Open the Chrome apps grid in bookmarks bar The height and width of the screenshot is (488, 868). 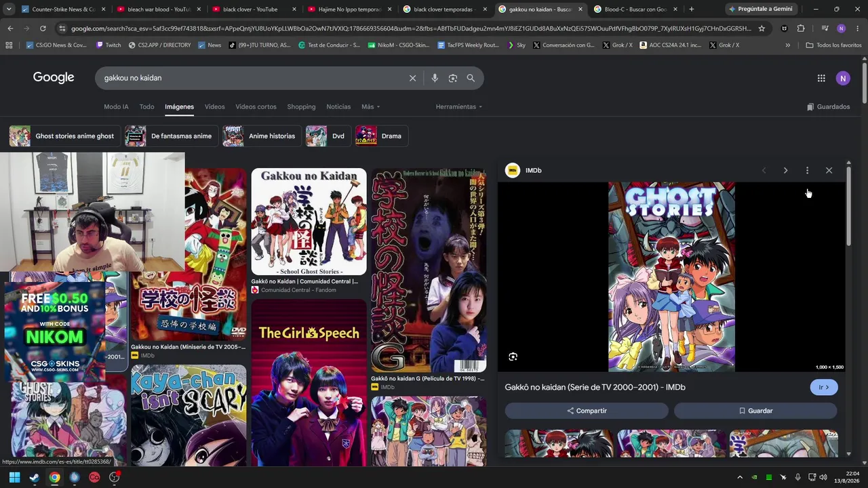pos(9,45)
